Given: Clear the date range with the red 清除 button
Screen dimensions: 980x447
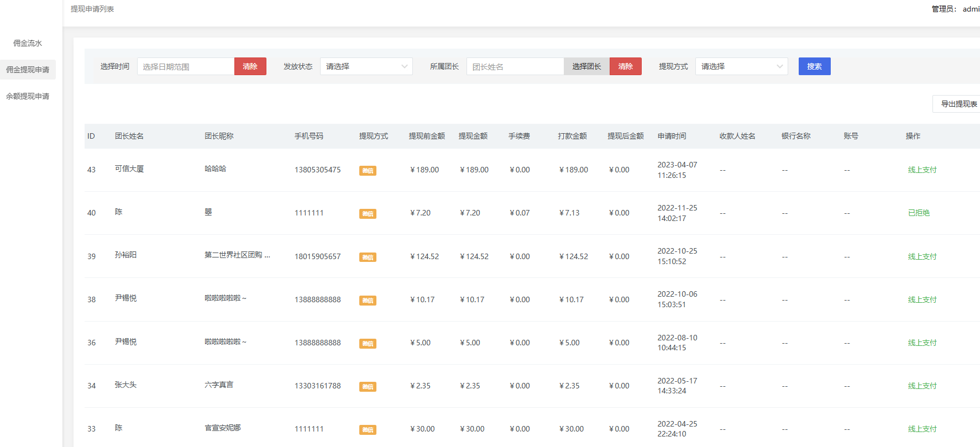Looking at the screenshot, I should (x=250, y=66).
